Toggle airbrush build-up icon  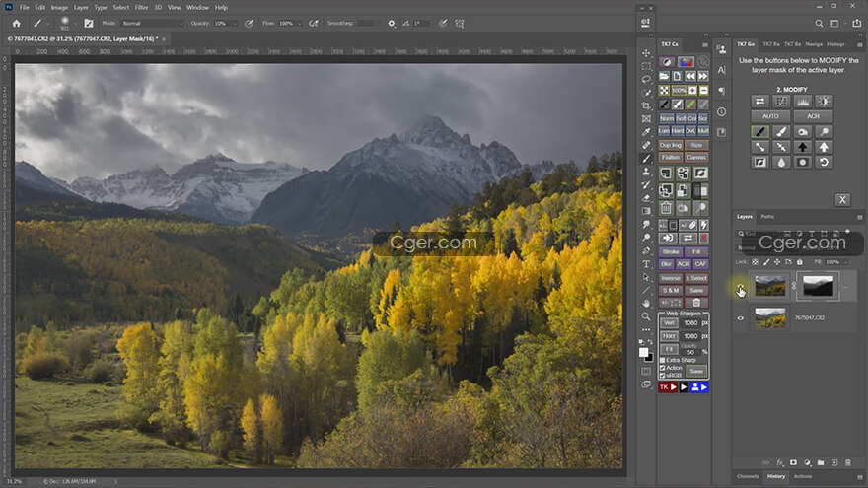tap(314, 24)
